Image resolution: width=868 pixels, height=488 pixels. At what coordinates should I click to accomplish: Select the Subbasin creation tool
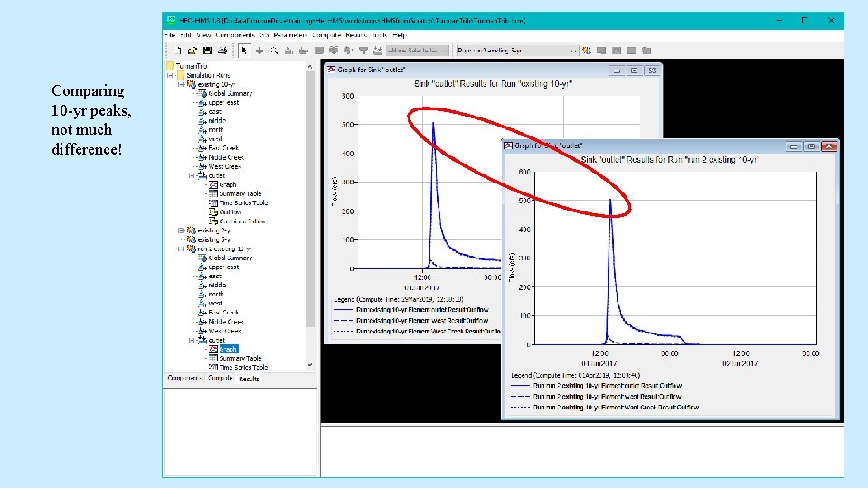pyautogui.click(x=289, y=51)
